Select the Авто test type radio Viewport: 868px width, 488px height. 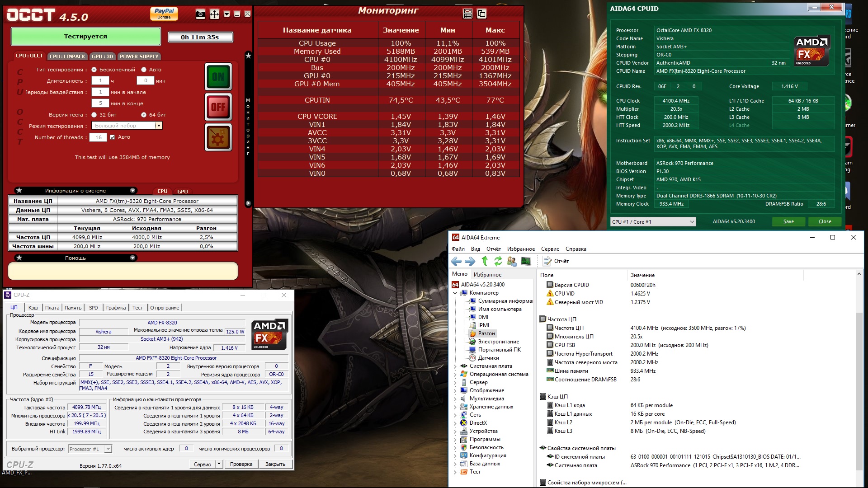[144, 70]
